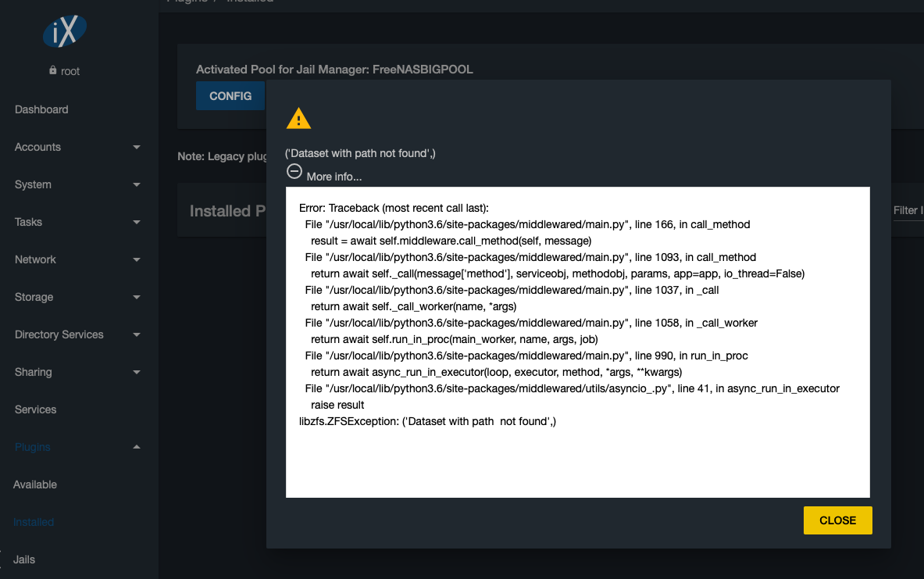Image resolution: width=924 pixels, height=579 pixels.
Task: Click the Filter input field
Action: click(908, 210)
